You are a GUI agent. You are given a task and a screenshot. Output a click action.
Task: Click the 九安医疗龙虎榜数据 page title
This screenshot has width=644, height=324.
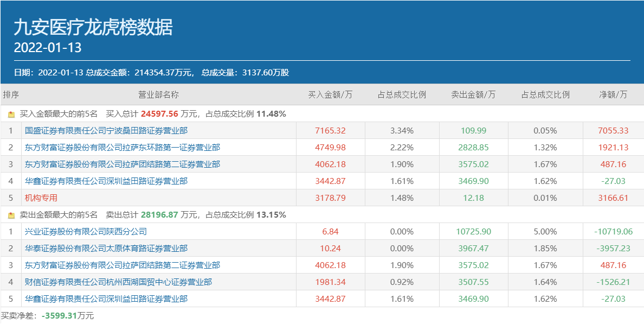coord(93,27)
